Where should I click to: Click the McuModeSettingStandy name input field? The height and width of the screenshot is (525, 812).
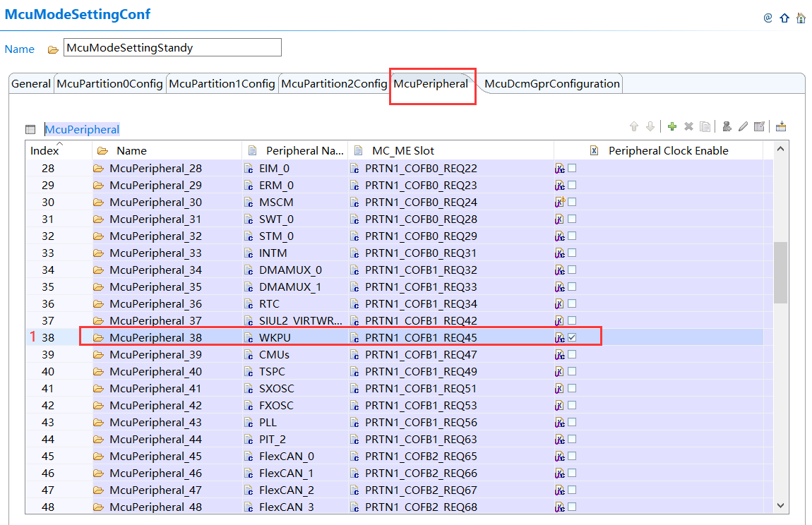pyautogui.click(x=172, y=48)
